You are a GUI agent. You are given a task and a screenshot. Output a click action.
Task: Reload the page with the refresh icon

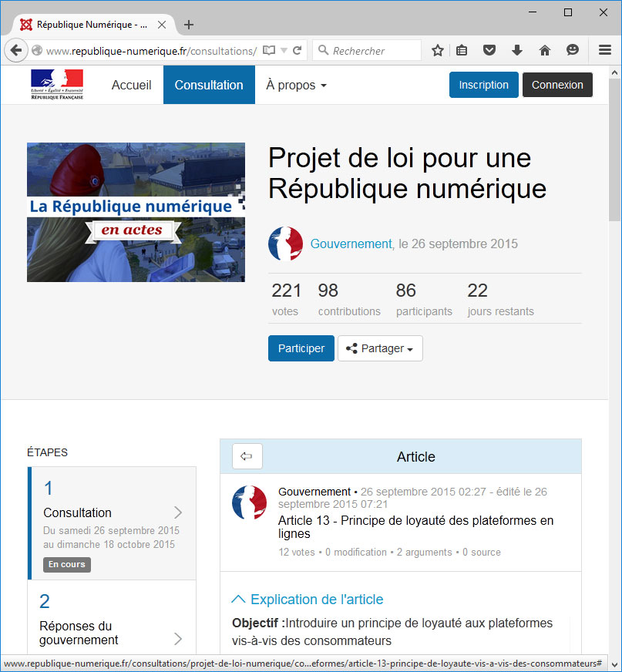point(297,51)
